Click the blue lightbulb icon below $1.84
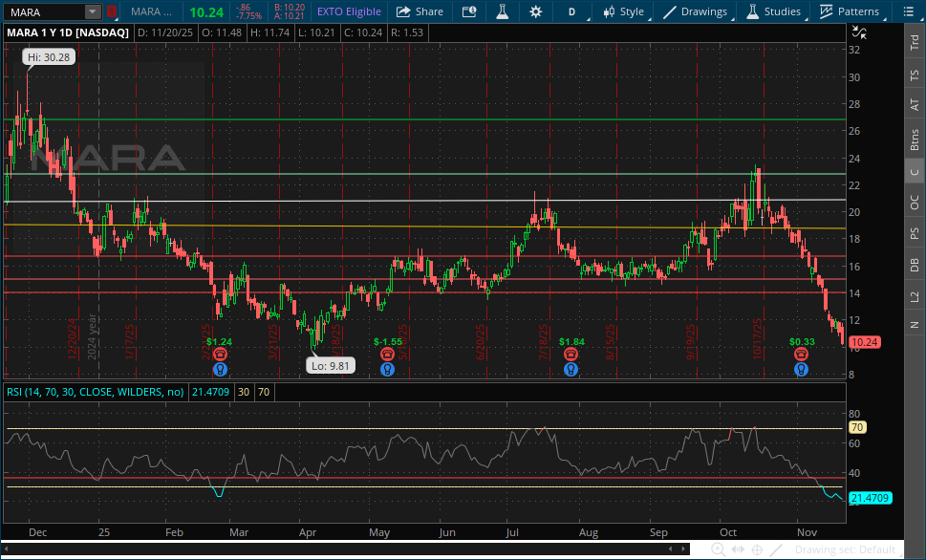Image resolution: width=926 pixels, height=560 pixels. tap(571, 370)
